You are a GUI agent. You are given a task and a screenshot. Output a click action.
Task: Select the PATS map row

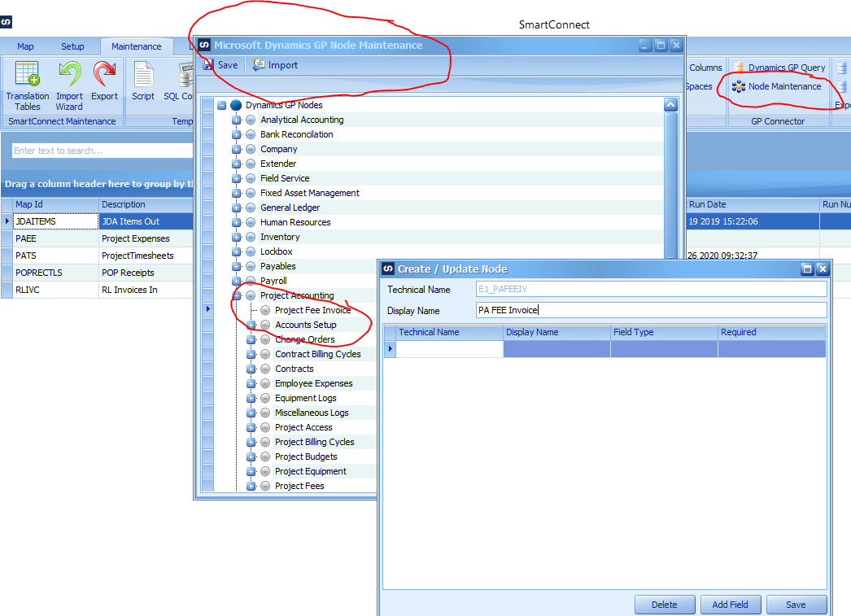click(98, 256)
